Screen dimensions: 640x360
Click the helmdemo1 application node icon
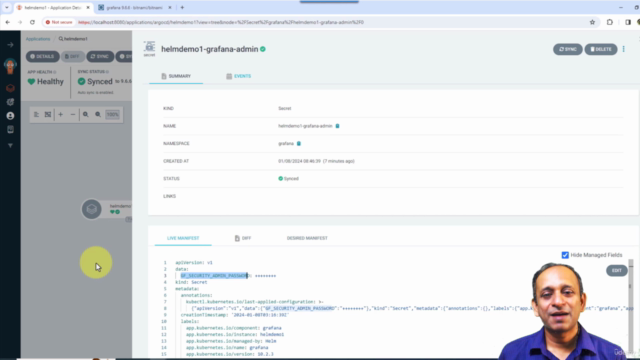tap(91, 209)
